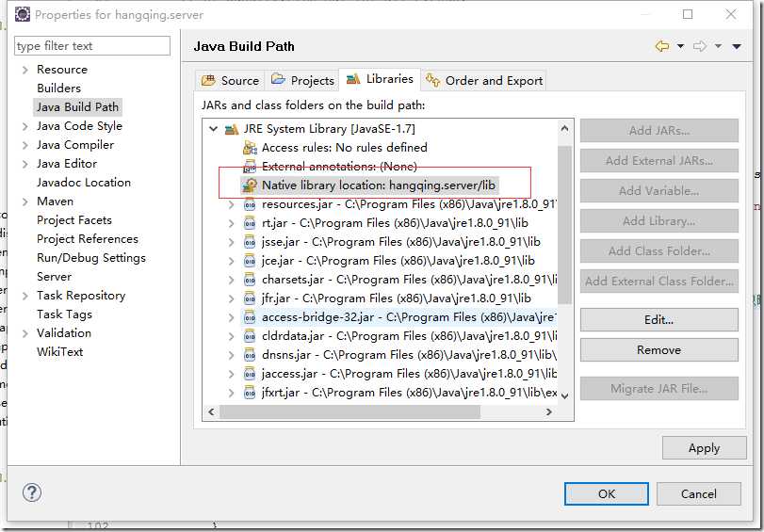Collapse the JRE System Library node

point(213,129)
